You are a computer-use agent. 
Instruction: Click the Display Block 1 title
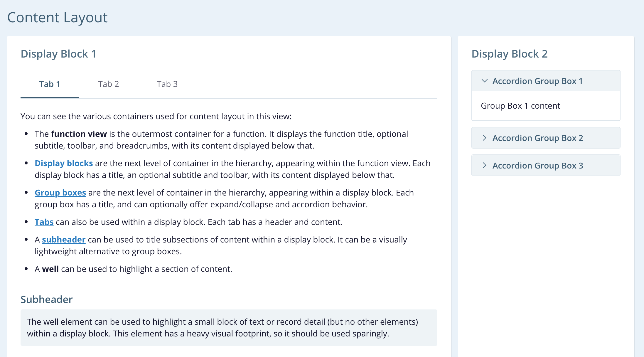coord(58,54)
